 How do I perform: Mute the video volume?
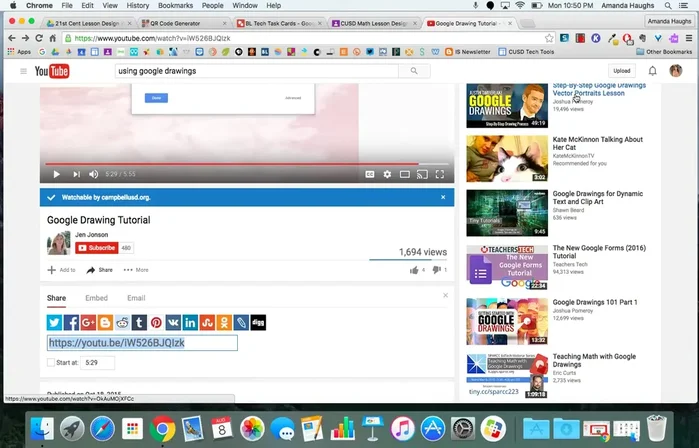[x=94, y=174]
